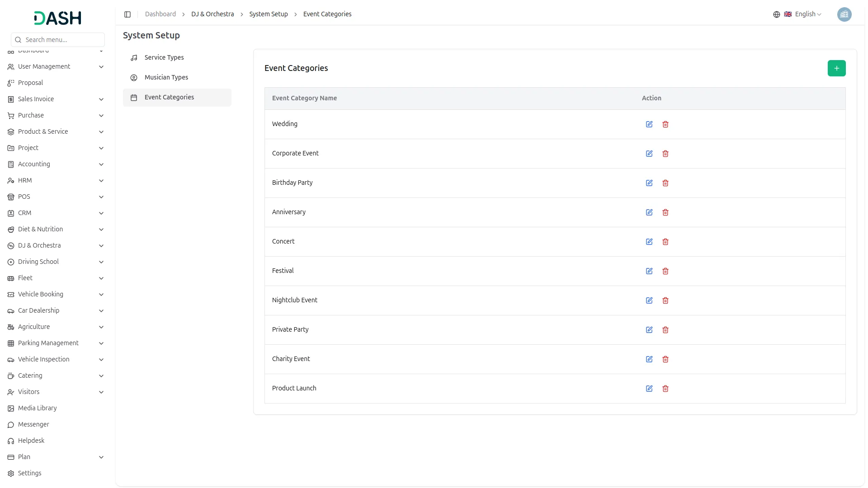Viewport: 868px width, 488px height.
Task: Delete the Festival category
Action: pos(665,271)
